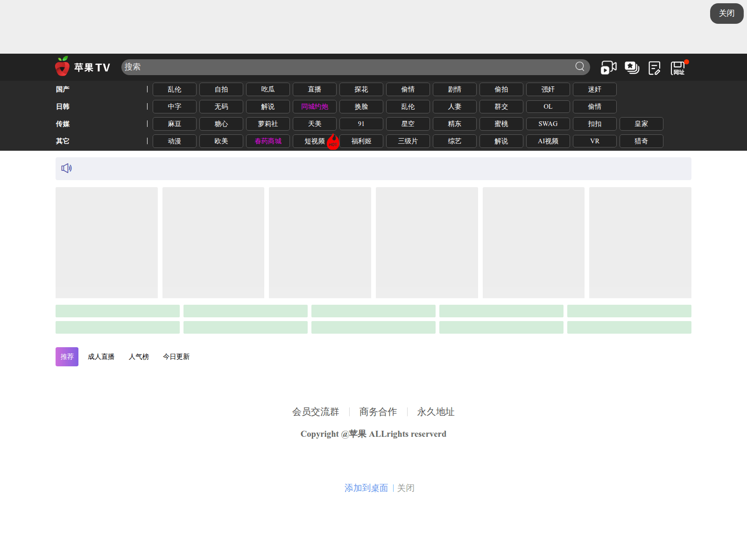Switch to the 人气榜 tab
747x560 pixels.
(x=139, y=357)
